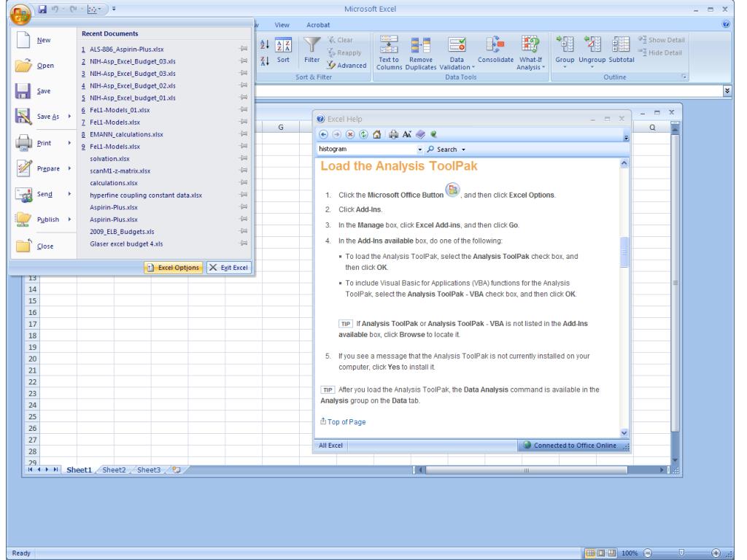
Task: Switch to Sheet2 tab
Action: point(115,470)
